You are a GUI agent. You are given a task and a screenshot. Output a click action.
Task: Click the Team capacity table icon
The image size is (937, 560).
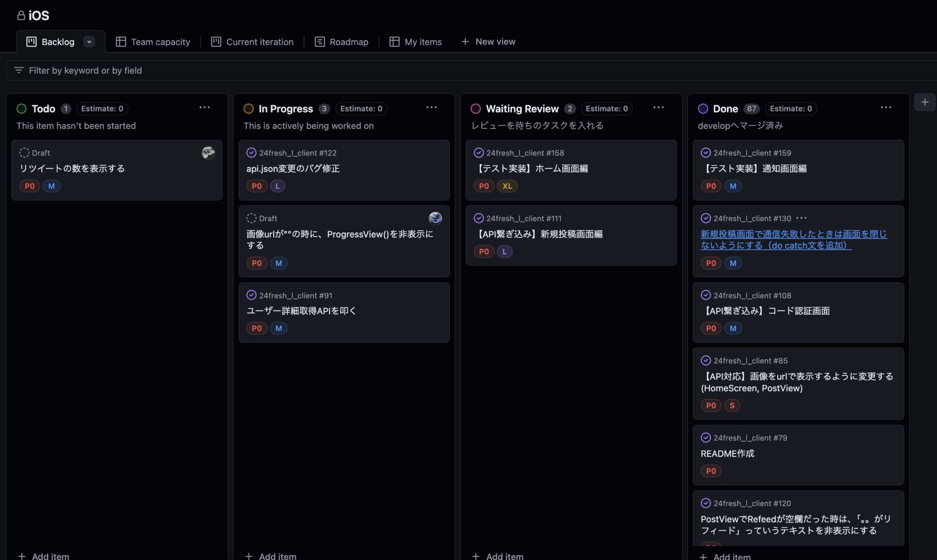[121, 41]
